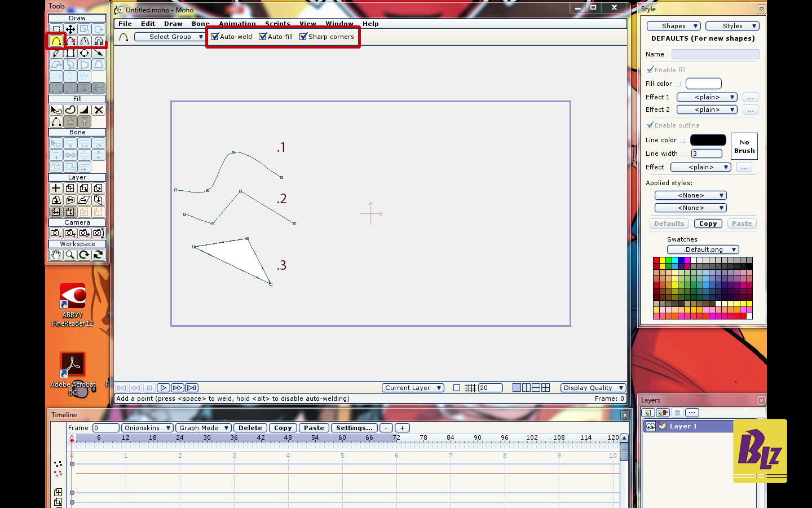
Task: Click the duplicate layer icon
Action: 663,413
